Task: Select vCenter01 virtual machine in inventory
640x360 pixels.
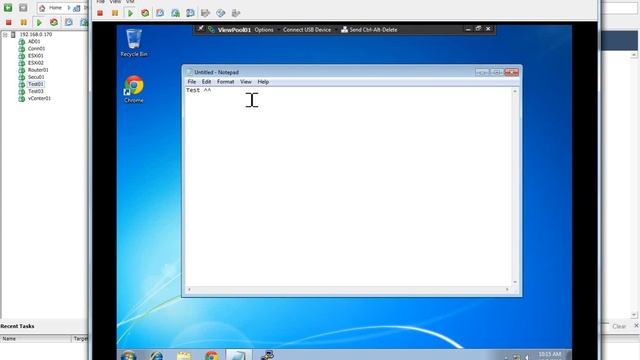Action: [39, 98]
